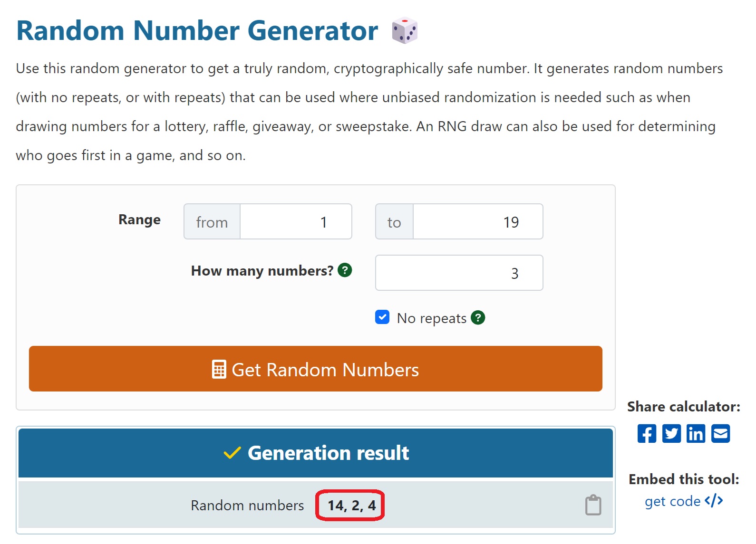Click the calculator icon on orange button

(x=219, y=370)
